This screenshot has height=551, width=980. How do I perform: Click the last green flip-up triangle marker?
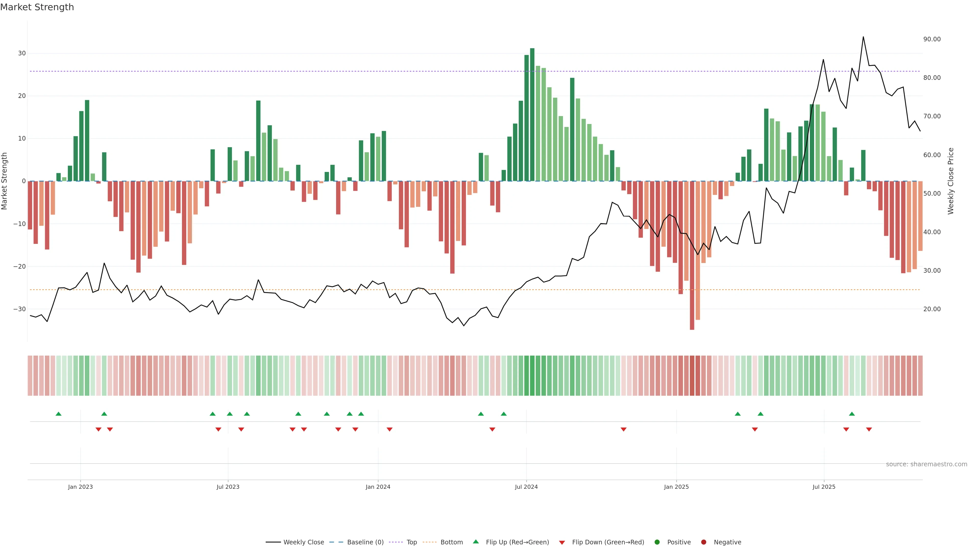click(x=852, y=414)
